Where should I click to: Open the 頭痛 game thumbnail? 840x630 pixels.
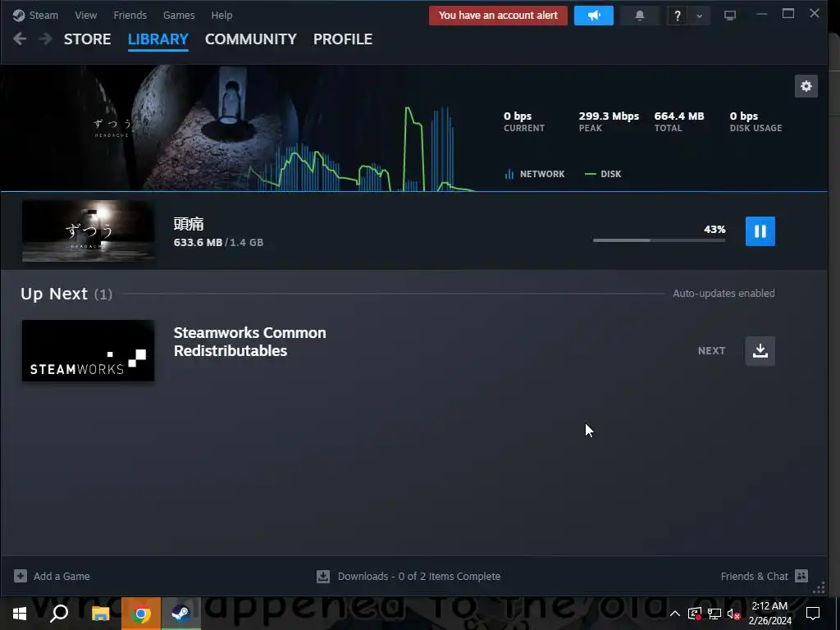[89, 231]
